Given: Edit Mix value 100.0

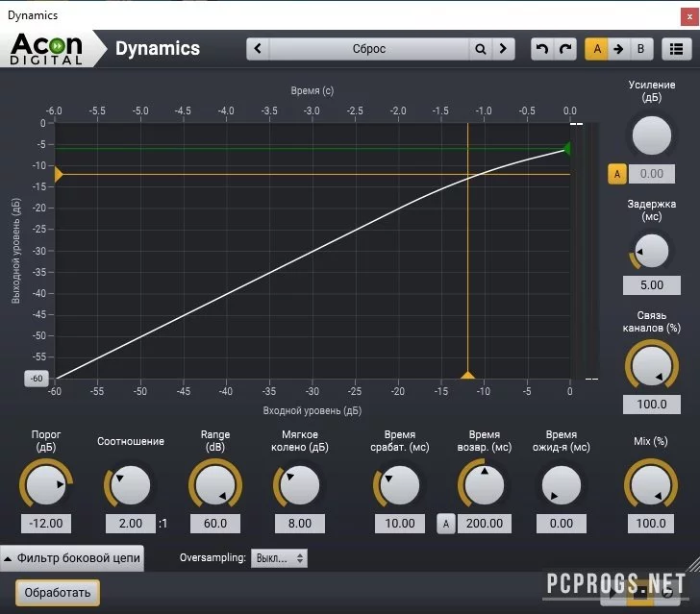Looking at the screenshot, I should click(x=650, y=524).
